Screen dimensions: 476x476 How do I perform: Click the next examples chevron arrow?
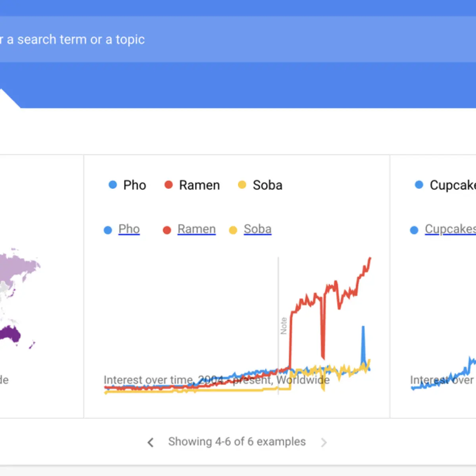click(324, 442)
